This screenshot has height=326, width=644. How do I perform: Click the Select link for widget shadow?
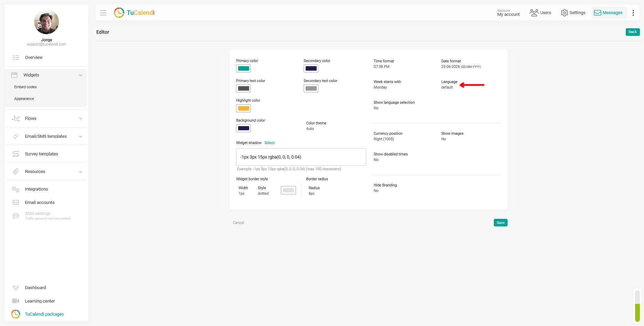[x=269, y=143]
